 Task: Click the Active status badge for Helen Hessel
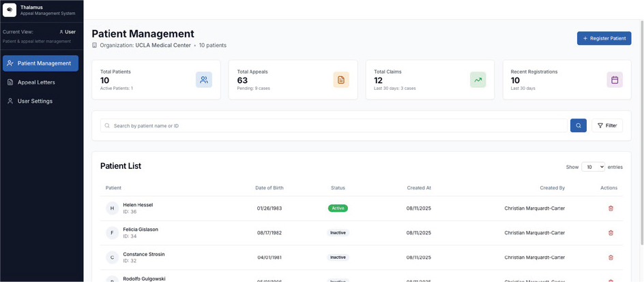[338, 208]
